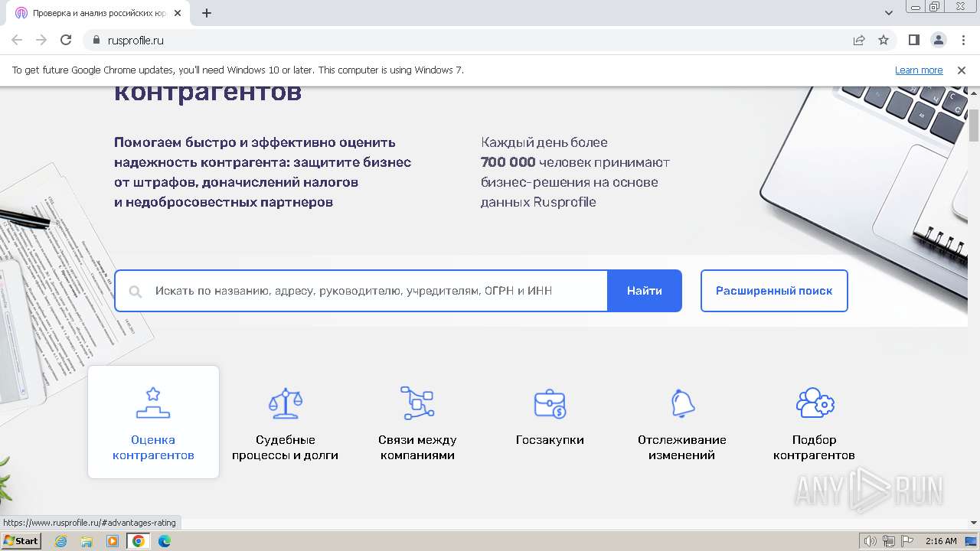Screen dimensions: 980x551
Task: Click the text 700 000
Action: click(x=508, y=162)
